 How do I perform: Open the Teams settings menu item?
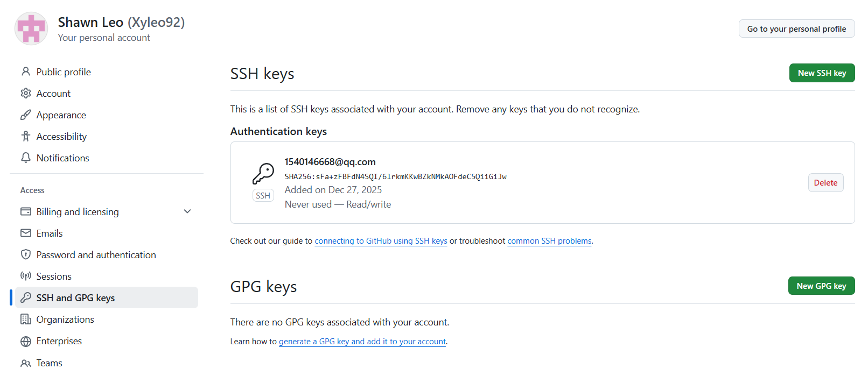coord(49,363)
